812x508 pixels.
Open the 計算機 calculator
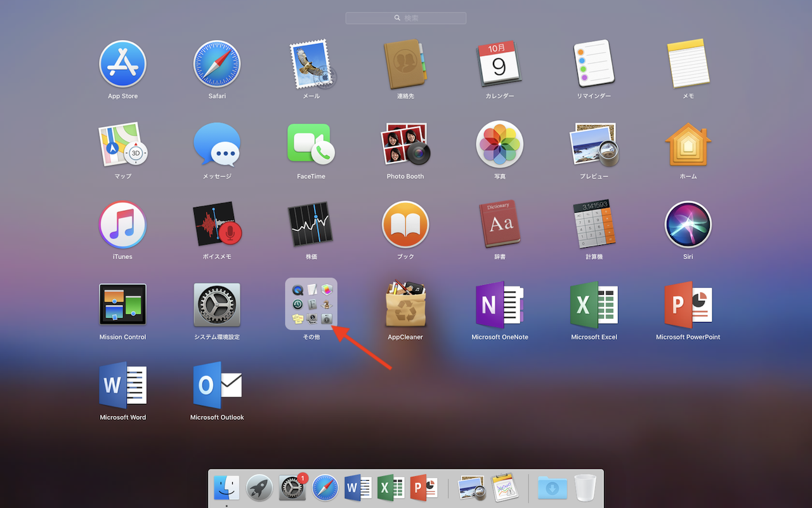[x=594, y=225]
